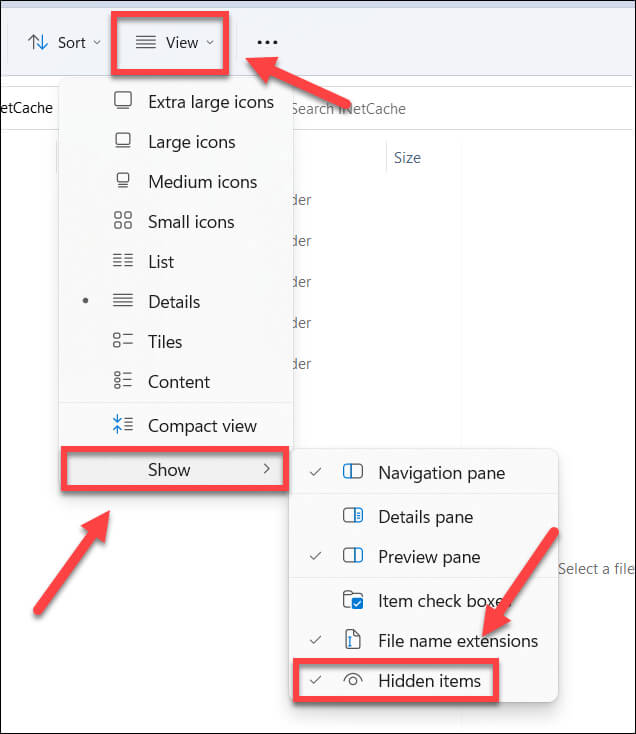The image size is (636, 734).
Task: Switch to Large icons layout
Action: point(191,142)
